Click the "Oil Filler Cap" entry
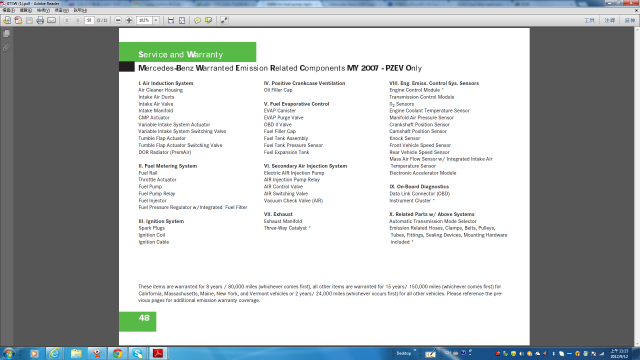The height and width of the screenshot is (360, 640). [278, 90]
